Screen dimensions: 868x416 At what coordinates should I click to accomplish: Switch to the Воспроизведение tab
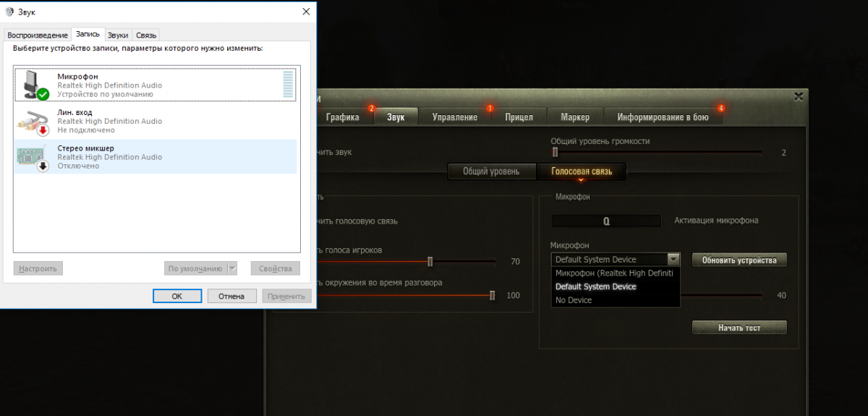[36, 35]
